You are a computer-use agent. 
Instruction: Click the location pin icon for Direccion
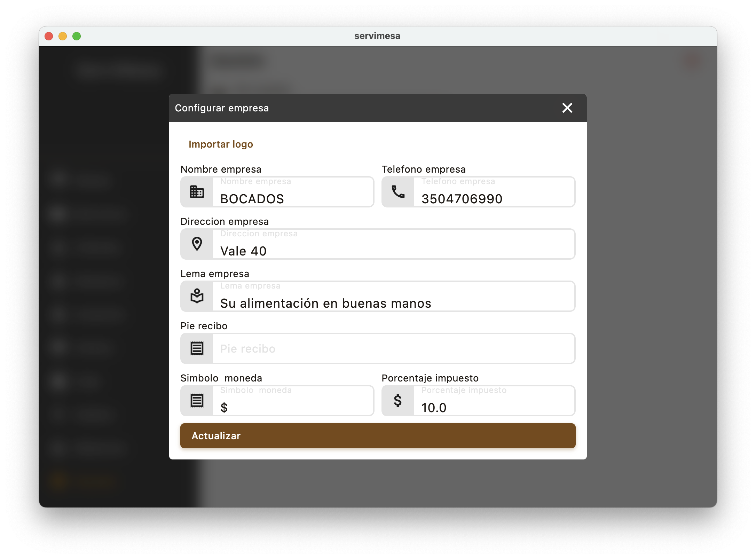tap(197, 244)
